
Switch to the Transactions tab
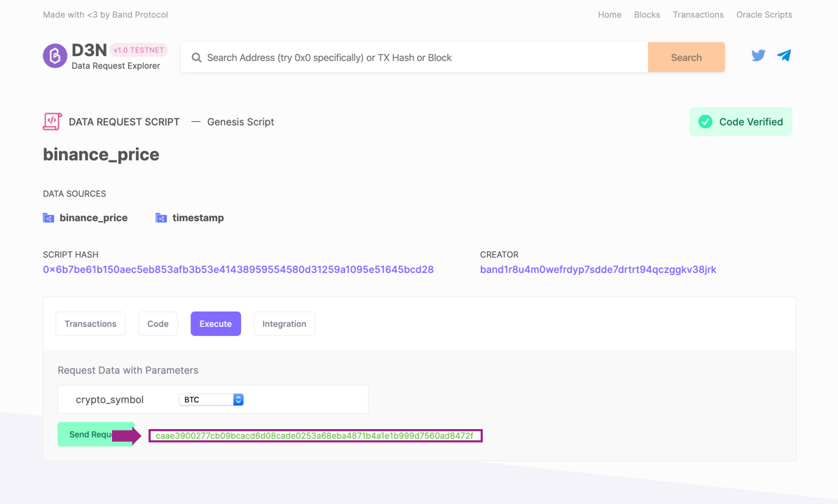90,324
